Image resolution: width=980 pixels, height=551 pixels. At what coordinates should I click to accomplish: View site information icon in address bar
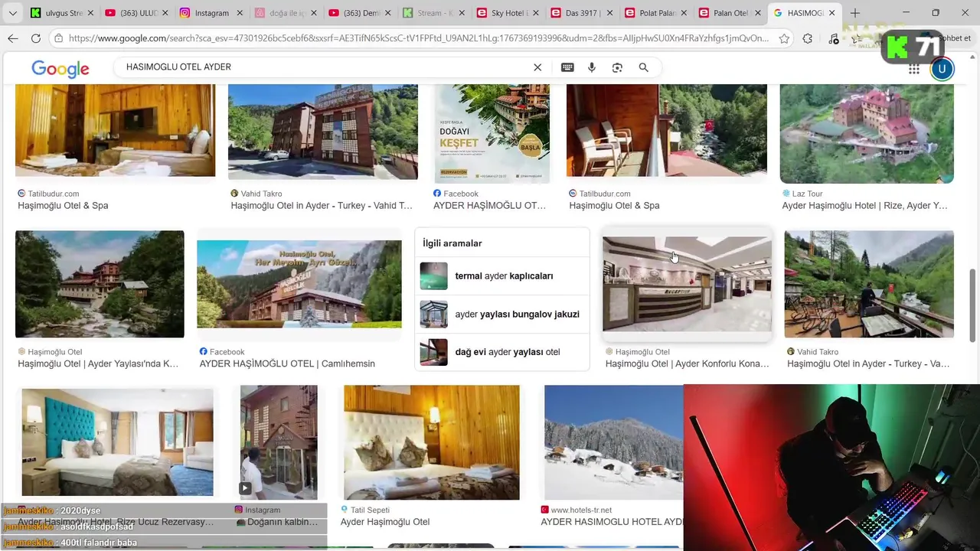[x=59, y=38]
